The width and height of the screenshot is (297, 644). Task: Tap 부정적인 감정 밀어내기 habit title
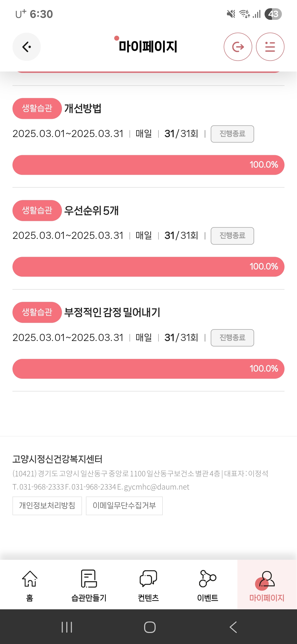tap(112, 313)
